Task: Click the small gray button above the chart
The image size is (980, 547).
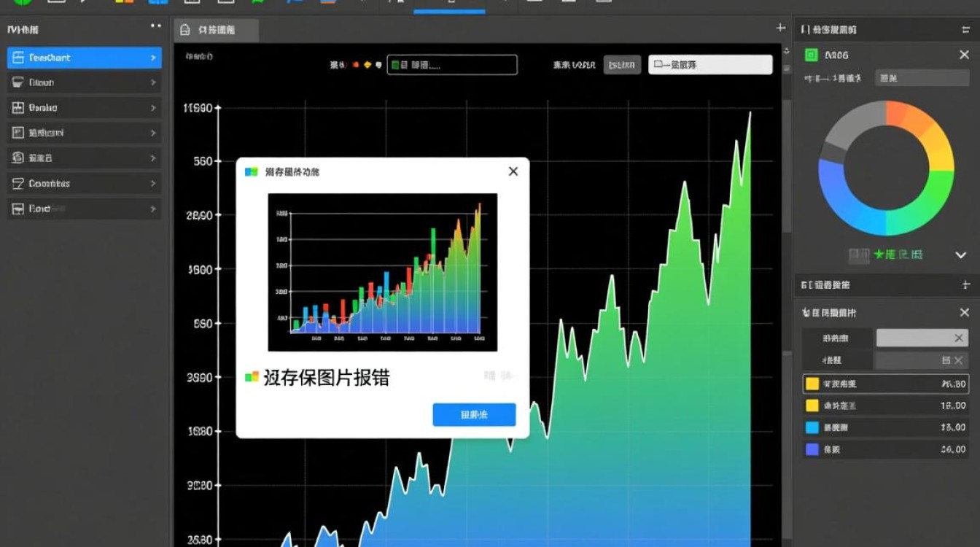Action: click(622, 65)
